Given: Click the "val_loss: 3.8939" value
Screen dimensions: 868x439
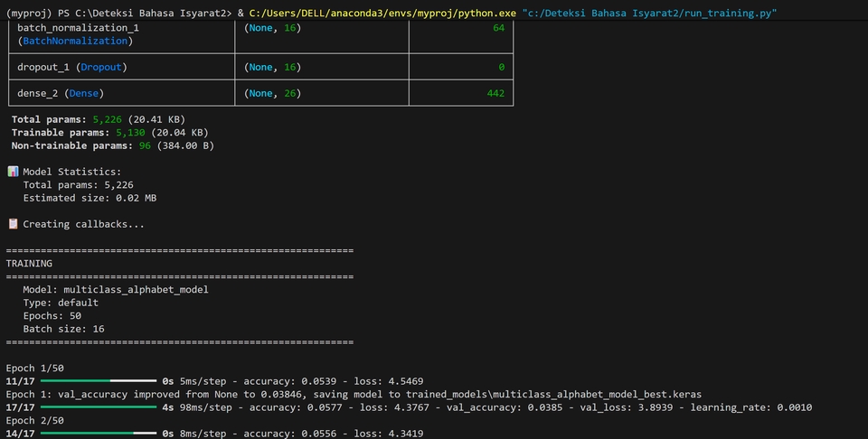Looking at the screenshot, I should (x=627, y=407).
